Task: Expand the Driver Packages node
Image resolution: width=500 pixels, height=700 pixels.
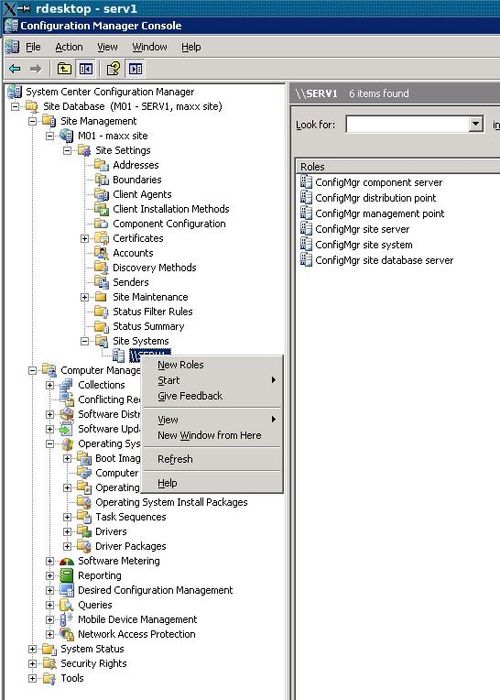Action: (67, 546)
